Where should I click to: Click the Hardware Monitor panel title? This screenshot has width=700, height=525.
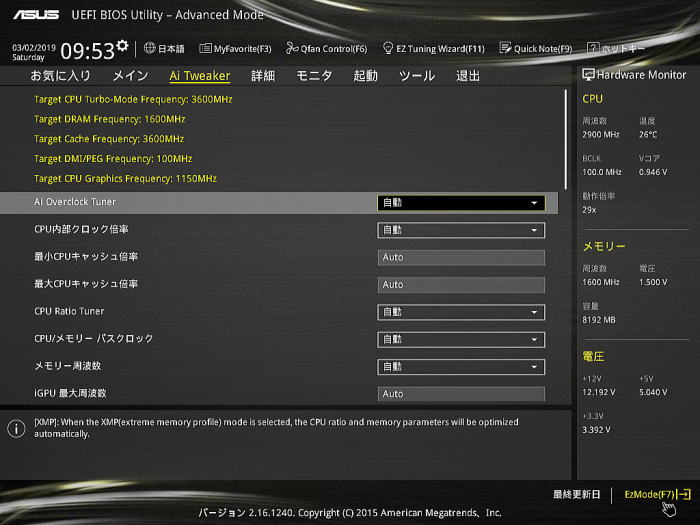(x=641, y=75)
